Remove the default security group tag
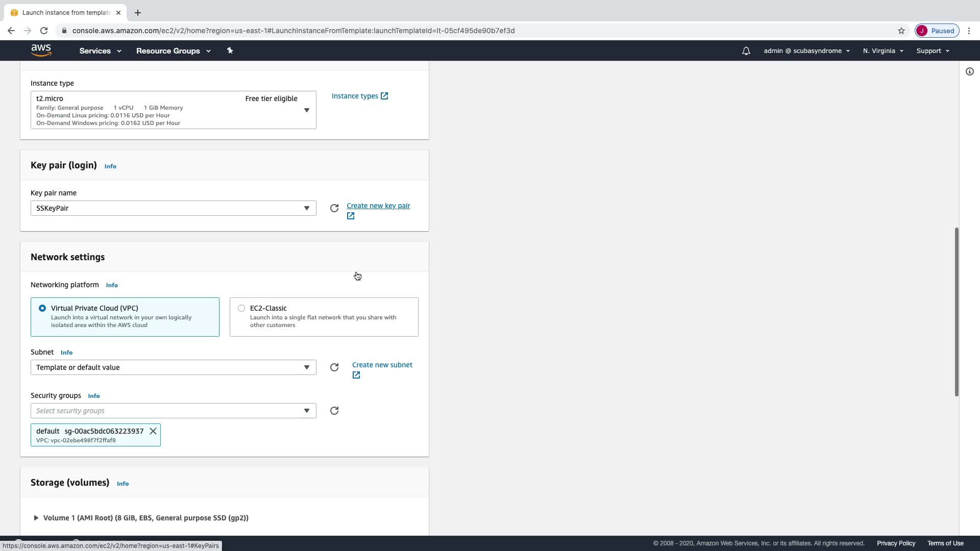Viewport: 980px width, 551px height. (x=153, y=431)
